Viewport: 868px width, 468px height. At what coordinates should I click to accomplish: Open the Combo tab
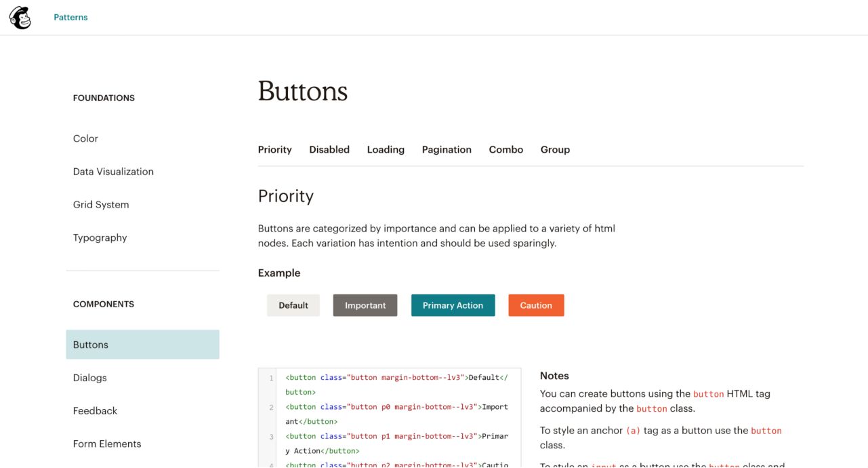tap(505, 149)
